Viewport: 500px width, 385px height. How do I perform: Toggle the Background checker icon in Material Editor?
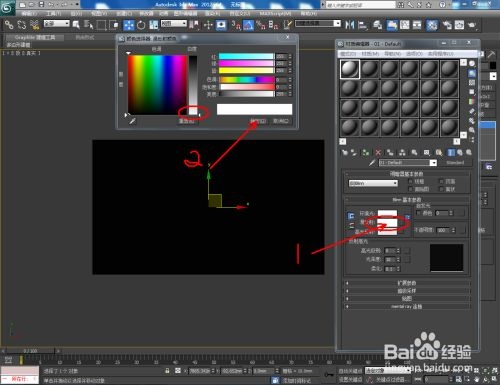click(x=472, y=82)
